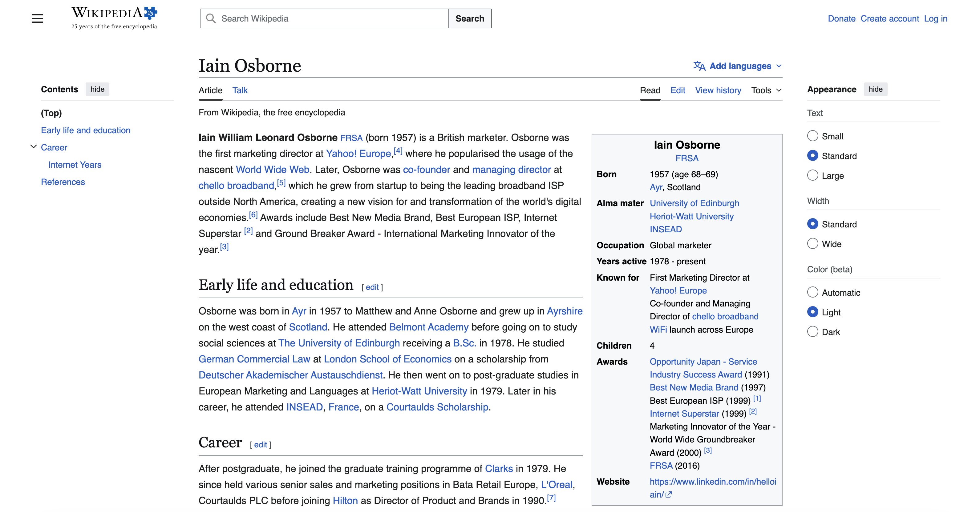The image size is (980, 512).
Task: Hide the Appearance panel
Action: click(875, 89)
